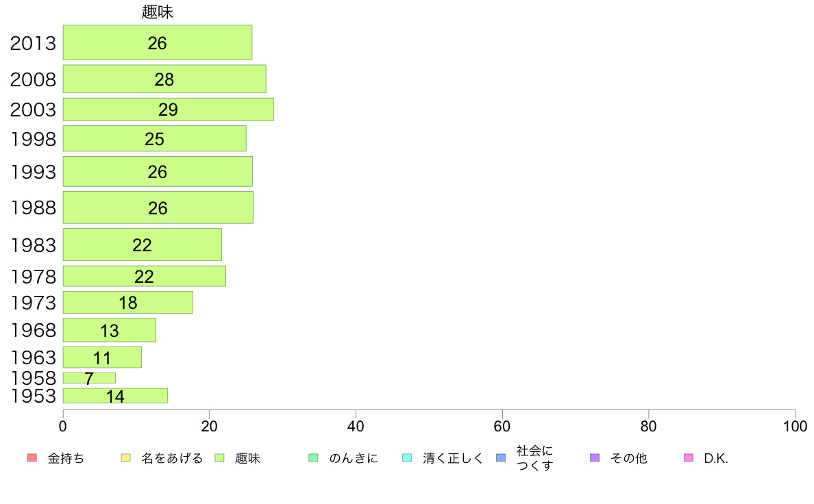
Task: Click the cyan 清く正しく legend swatch
Action: pos(407,458)
